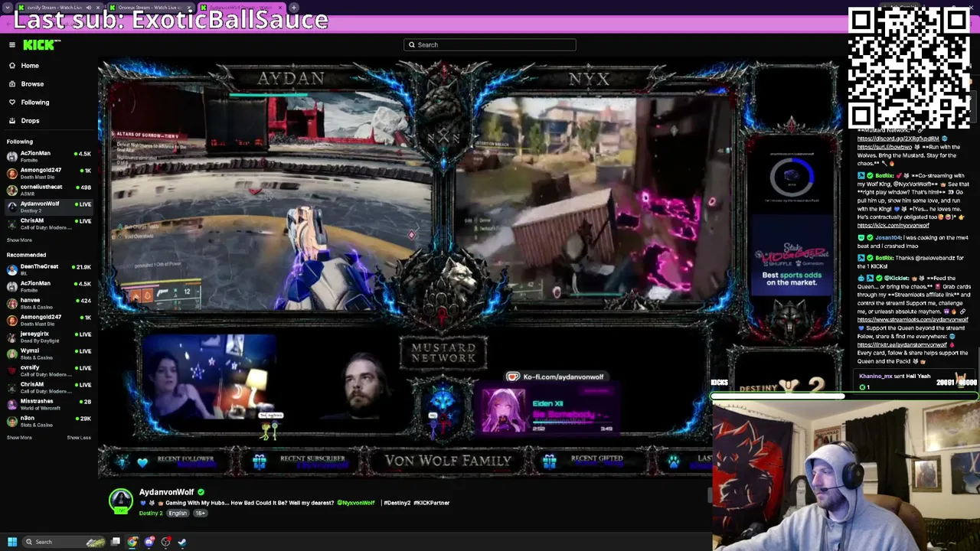The height and width of the screenshot is (551, 980).
Task: Open Task View on the taskbar
Action: click(x=116, y=542)
